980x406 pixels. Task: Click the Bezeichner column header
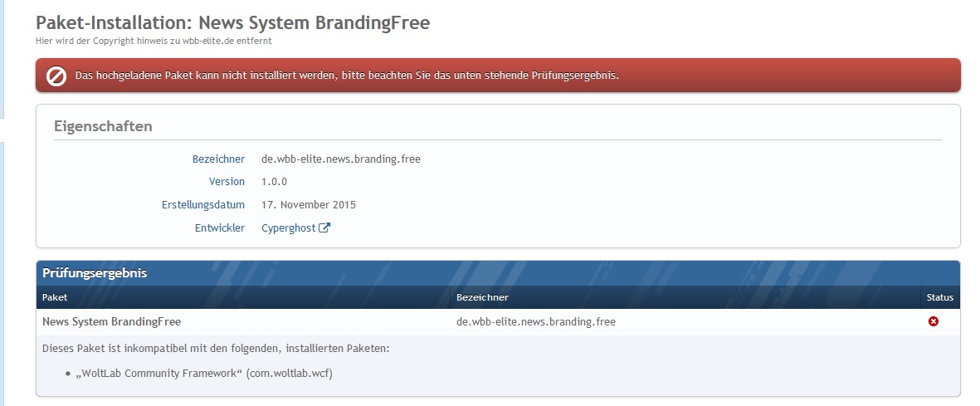point(482,297)
